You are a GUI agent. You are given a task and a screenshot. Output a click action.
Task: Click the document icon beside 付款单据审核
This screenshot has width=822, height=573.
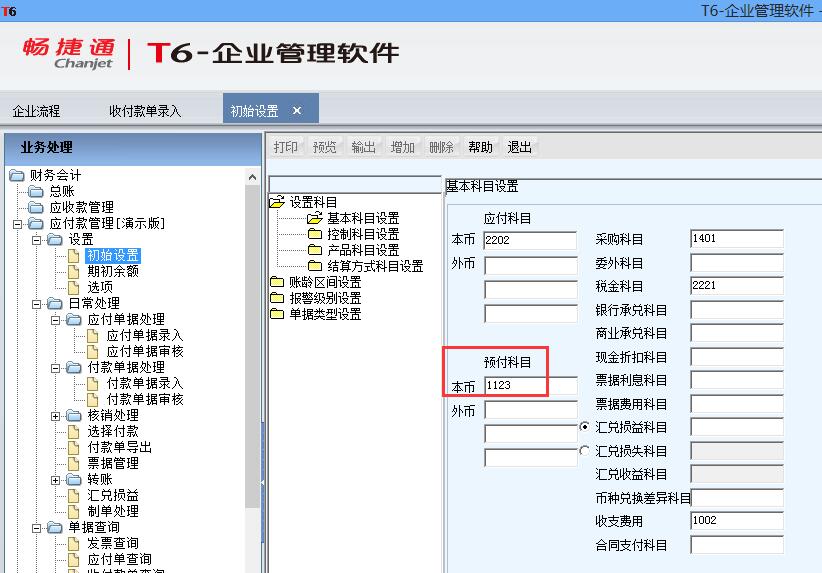(x=93, y=400)
